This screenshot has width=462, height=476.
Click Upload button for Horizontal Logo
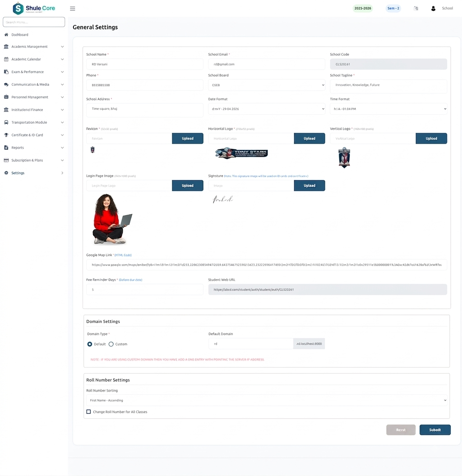point(310,139)
